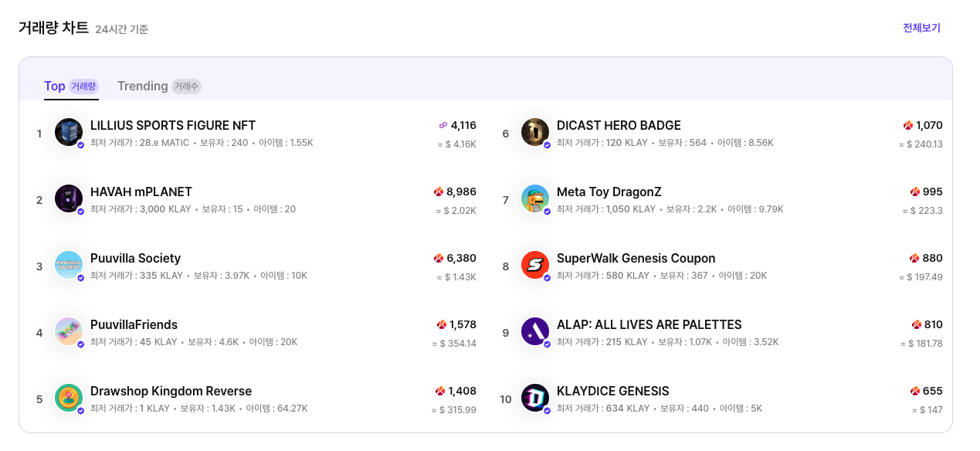This screenshot has height=451, width=980.
Task: Select the Meta Toy DragonZ title text
Action: 609,192
